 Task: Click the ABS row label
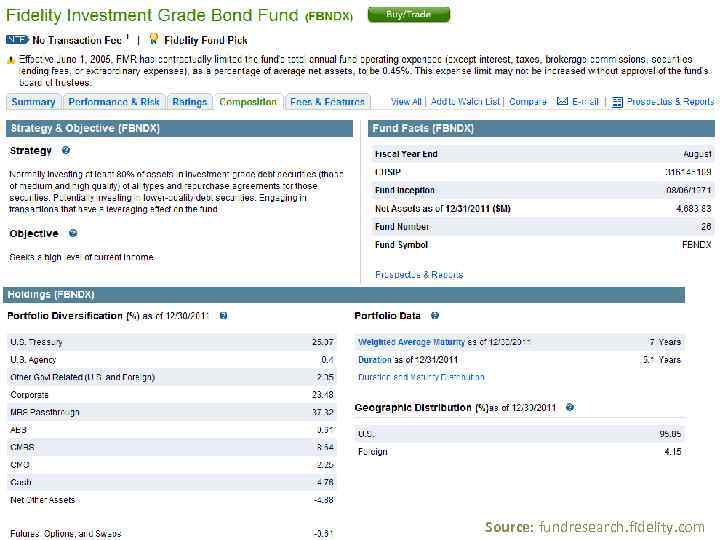point(18,430)
